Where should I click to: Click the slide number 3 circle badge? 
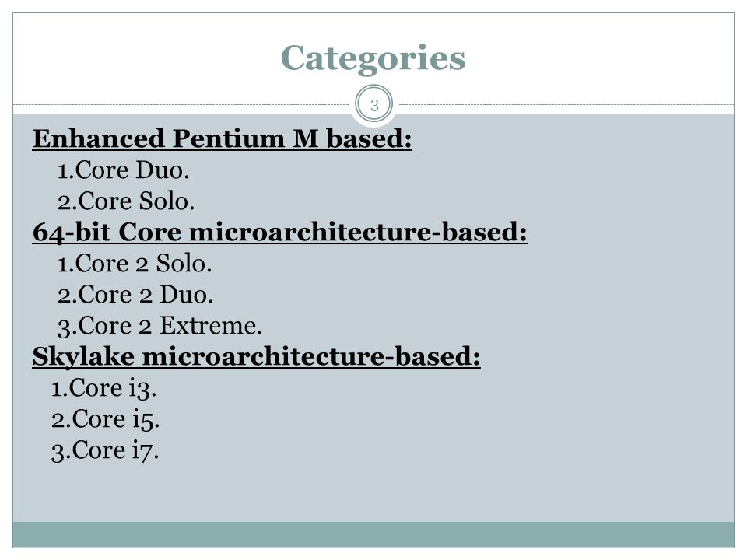coord(374,104)
